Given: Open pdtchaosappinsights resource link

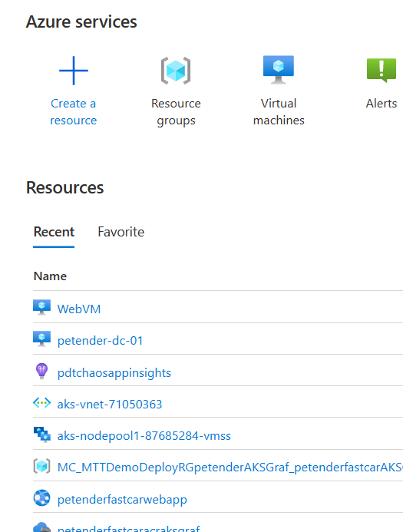Looking at the screenshot, I should coord(114,373).
